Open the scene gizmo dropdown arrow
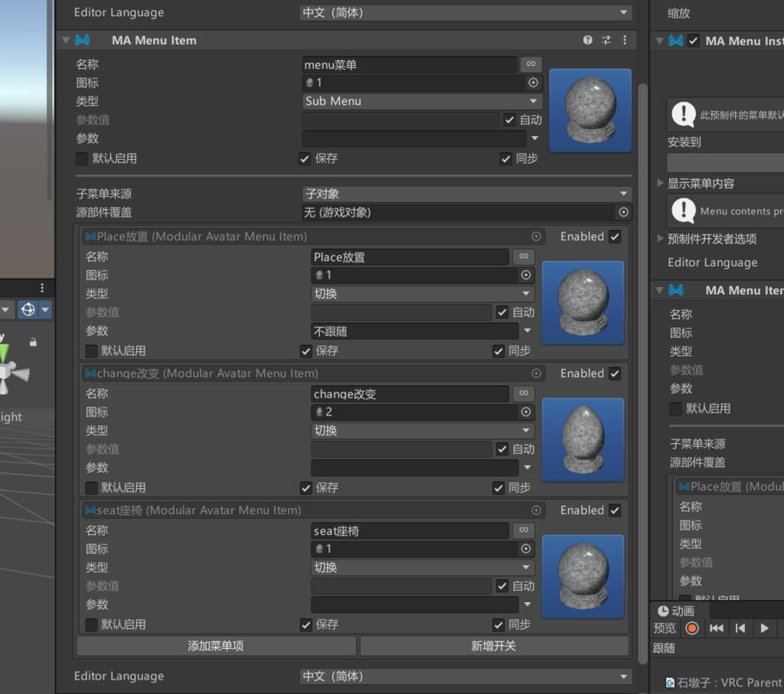The image size is (784, 694). pos(45,310)
